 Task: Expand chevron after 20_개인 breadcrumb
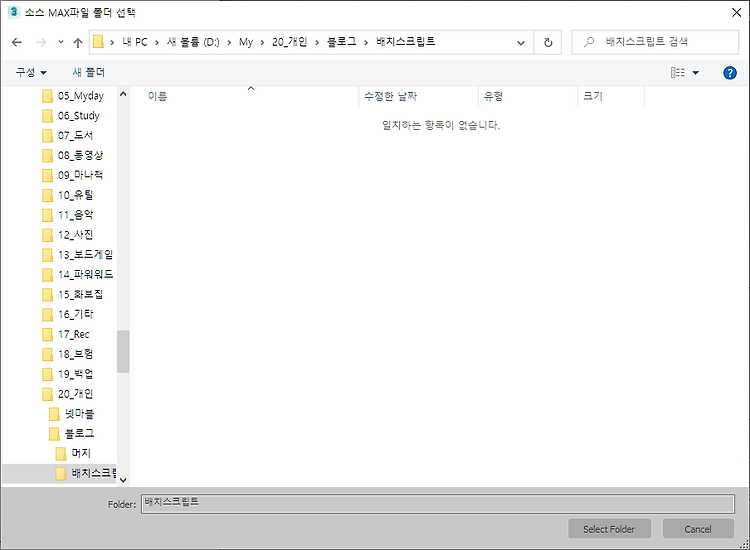coord(317,43)
